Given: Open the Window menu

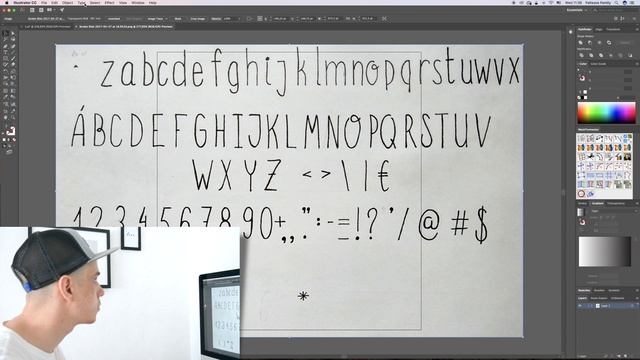Looking at the screenshot, I should [x=138, y=3].
